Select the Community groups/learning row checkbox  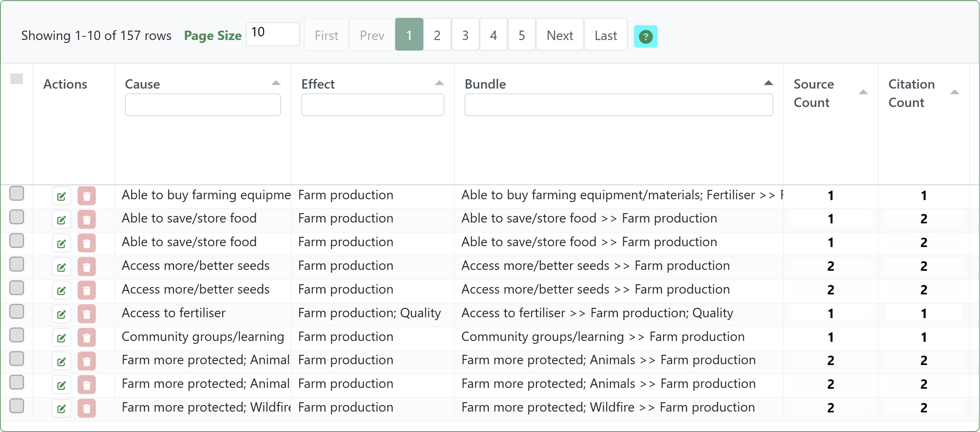click(x=17, y=335)
